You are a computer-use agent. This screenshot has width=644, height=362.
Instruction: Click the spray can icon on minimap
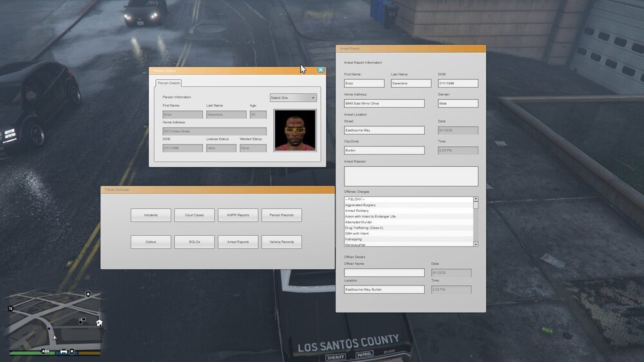click(82, 320)
